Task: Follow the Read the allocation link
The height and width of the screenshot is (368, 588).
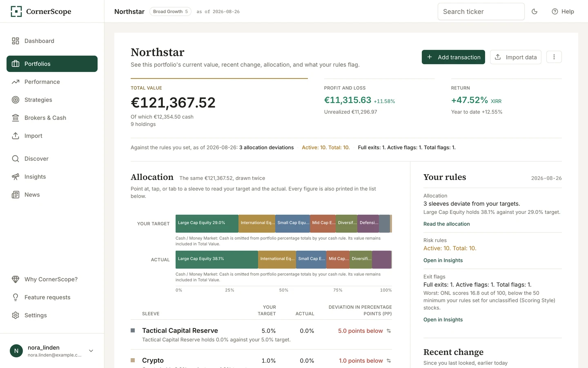Action: 447,224
